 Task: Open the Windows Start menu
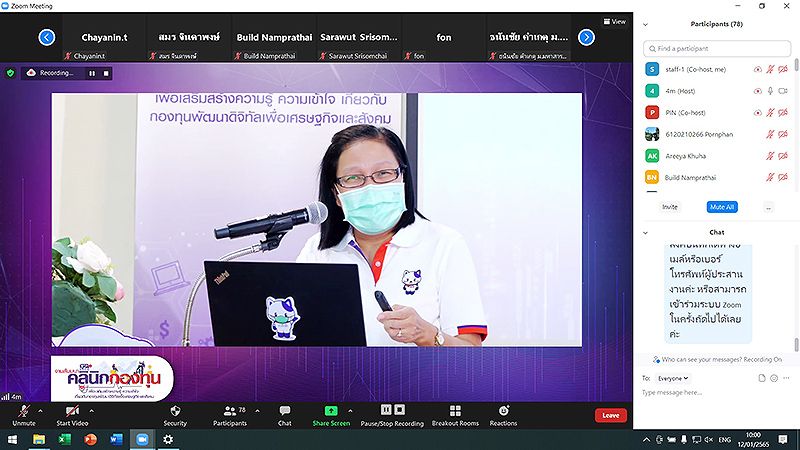(x=13, y=439)
